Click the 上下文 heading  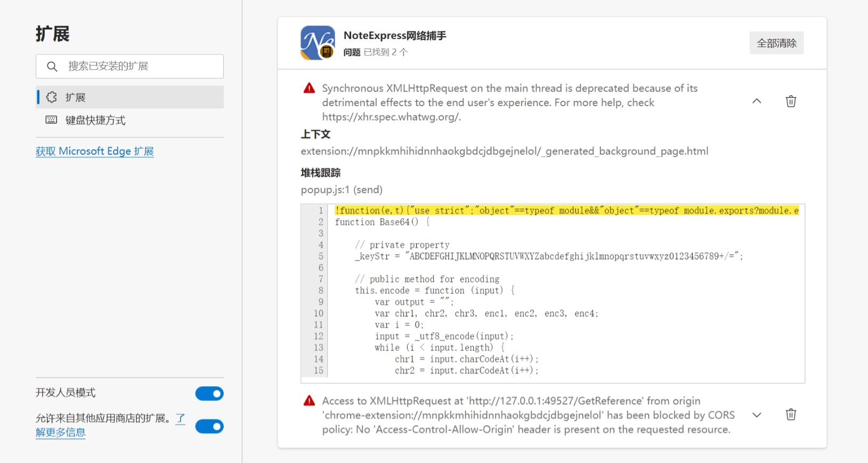pos(315,134)
